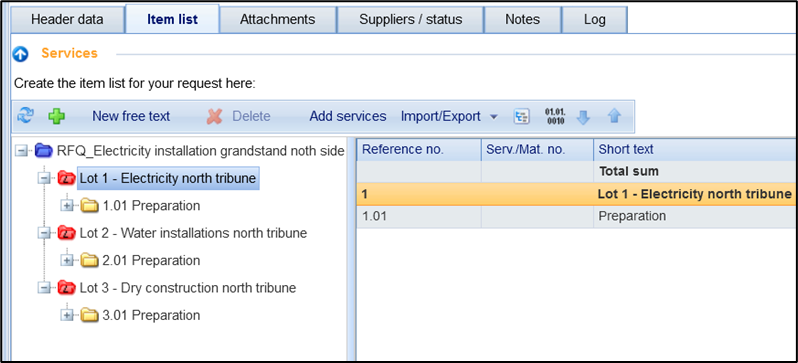Click the green plus add icon
Screen dimensions: 798x363
tap(56, 117)
